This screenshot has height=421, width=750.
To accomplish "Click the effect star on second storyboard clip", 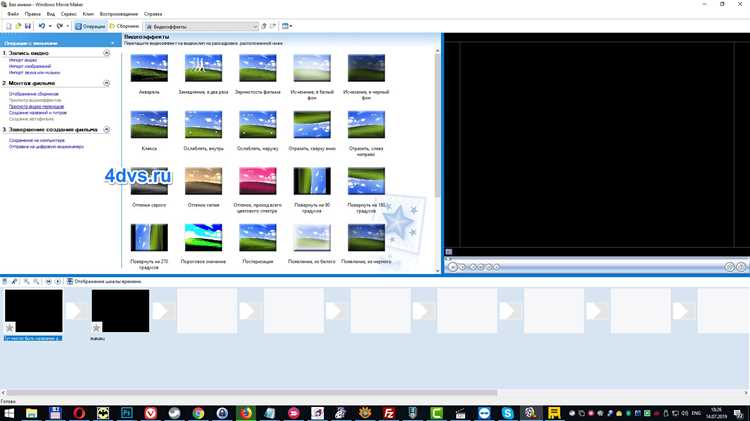I will tap(96, 328).
